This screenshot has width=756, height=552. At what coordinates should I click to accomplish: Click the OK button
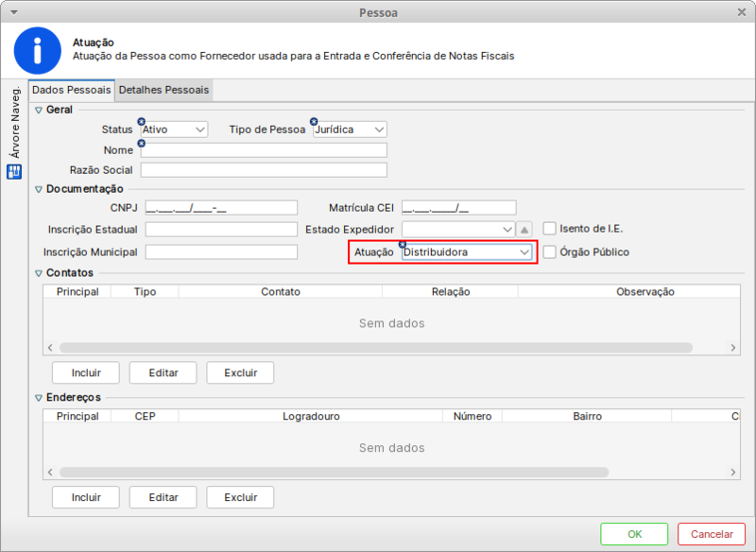click(634, 534)
